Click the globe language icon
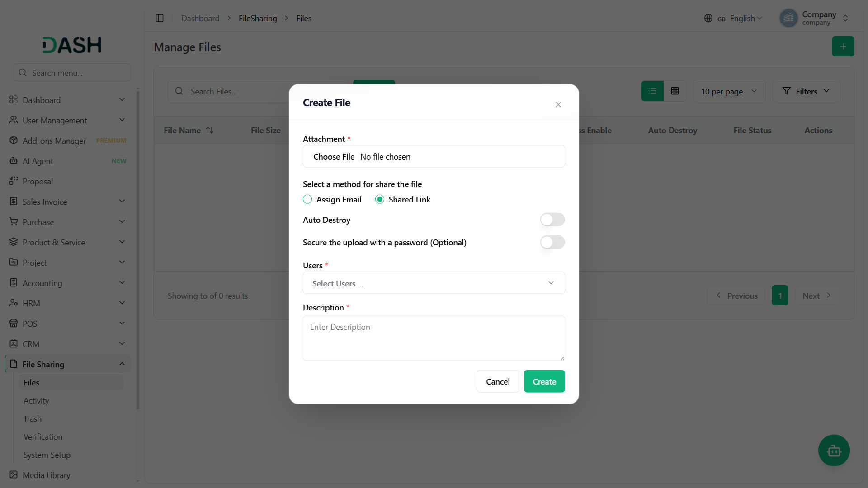Screen dimensions: 868x488 point(708,18)
